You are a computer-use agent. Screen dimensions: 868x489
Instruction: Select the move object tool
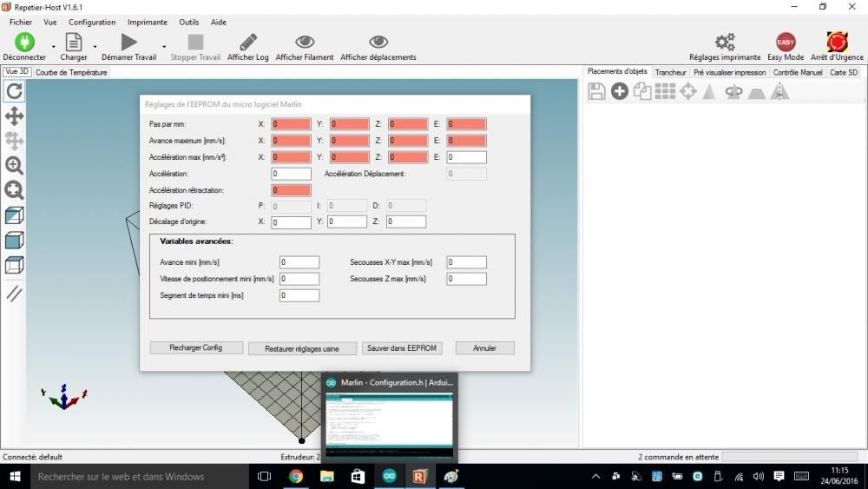15,141
